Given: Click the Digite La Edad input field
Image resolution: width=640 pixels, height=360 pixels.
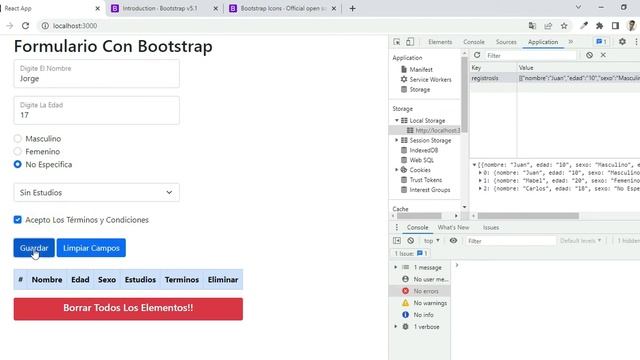Looking at the screenshot, I should [x=97, y=110].
